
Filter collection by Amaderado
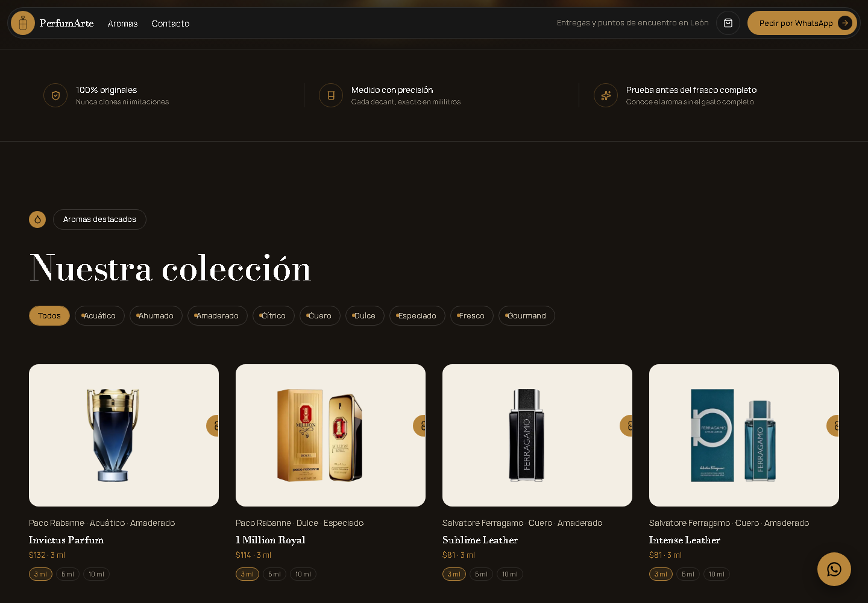[x=218, y=316]
